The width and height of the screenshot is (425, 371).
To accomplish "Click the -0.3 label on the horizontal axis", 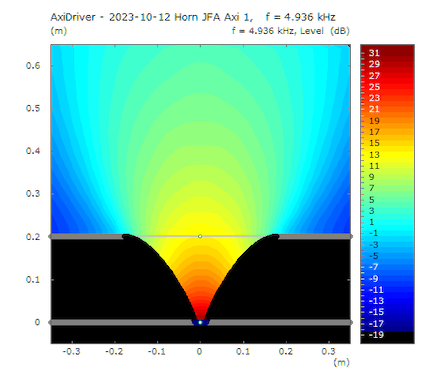I will click(x=71, y=351).
